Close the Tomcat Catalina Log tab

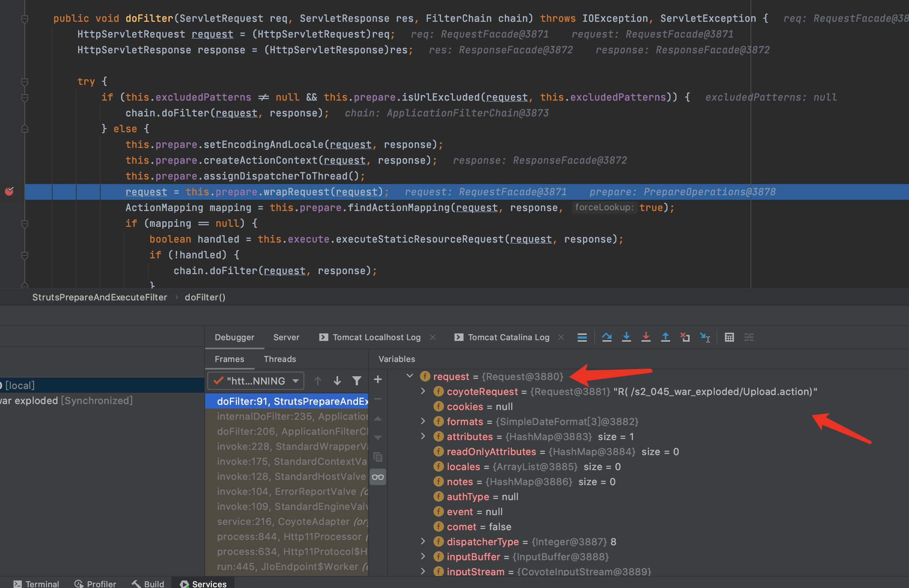561,337
